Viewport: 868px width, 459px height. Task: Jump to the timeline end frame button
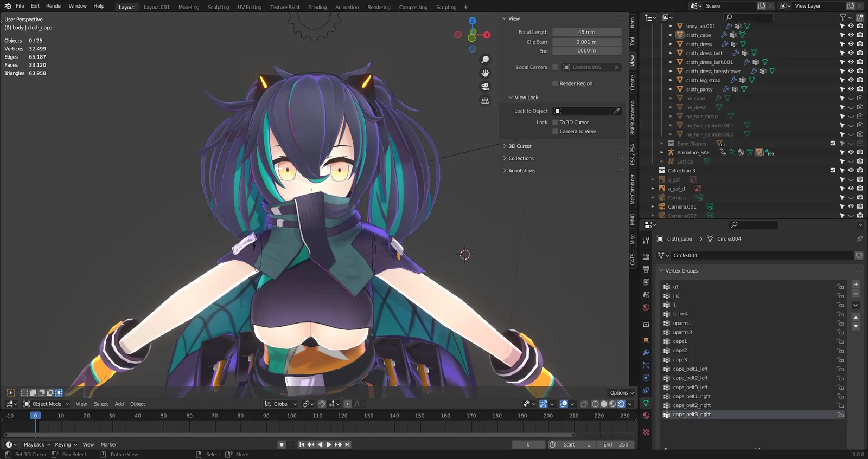[x=348, y=444]
